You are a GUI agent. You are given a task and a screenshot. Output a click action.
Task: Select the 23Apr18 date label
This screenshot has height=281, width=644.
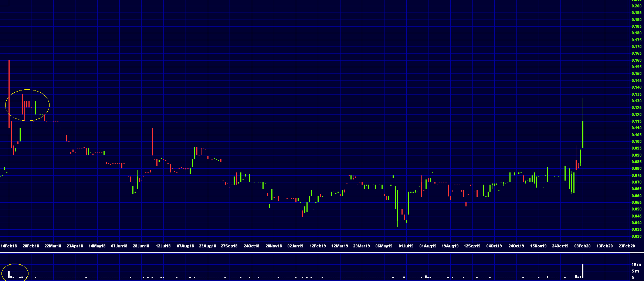point(75,246)
